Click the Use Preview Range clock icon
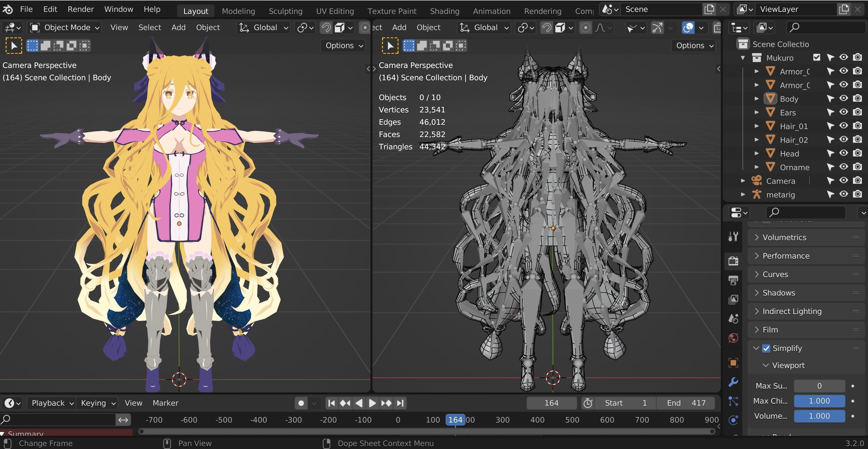The image size is (868, 449). [588, 403]
